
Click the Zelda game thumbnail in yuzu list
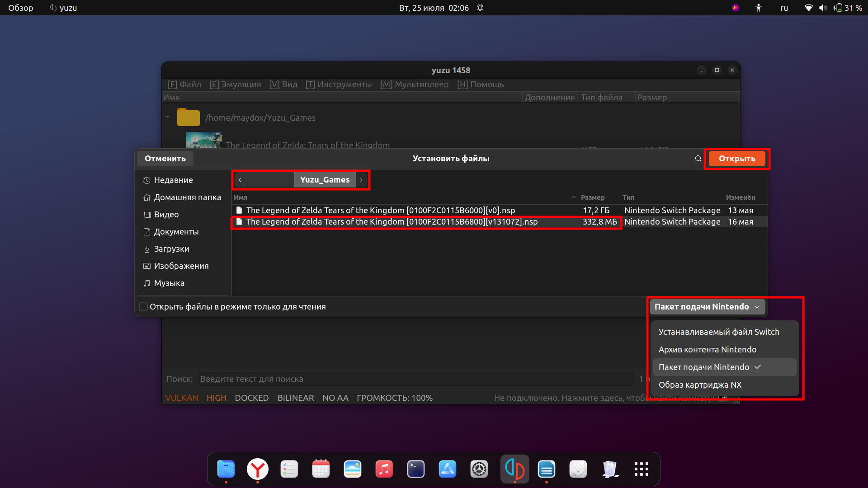coord(204,140)
